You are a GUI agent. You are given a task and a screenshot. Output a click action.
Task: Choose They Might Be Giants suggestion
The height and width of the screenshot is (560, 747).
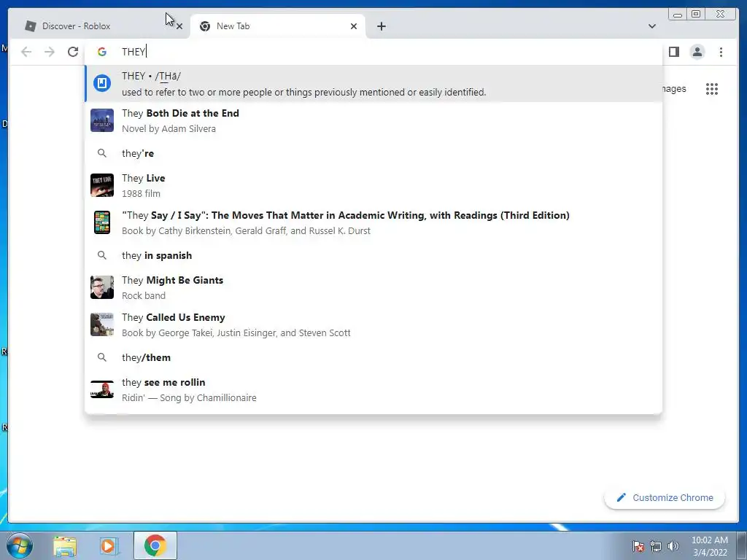point(373,287)
